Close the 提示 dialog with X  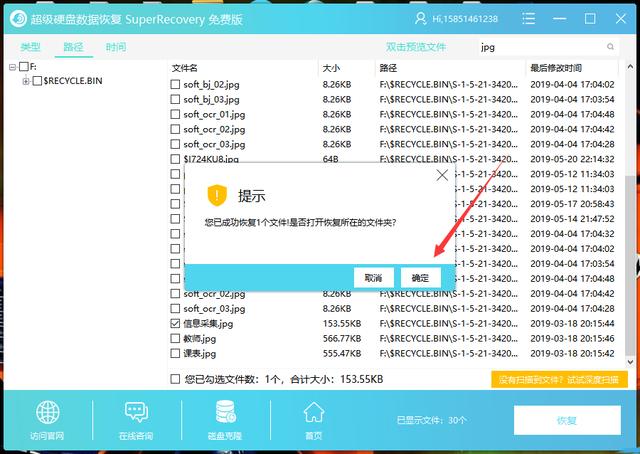tap(442, 175)
